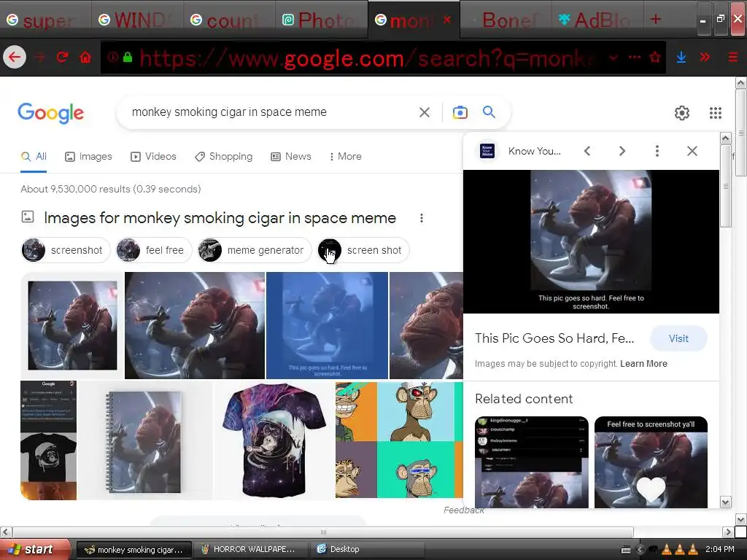This screenshot has height=560, width=747.
Task: Expand the address bar history dropdown
Action: (614, 58)
